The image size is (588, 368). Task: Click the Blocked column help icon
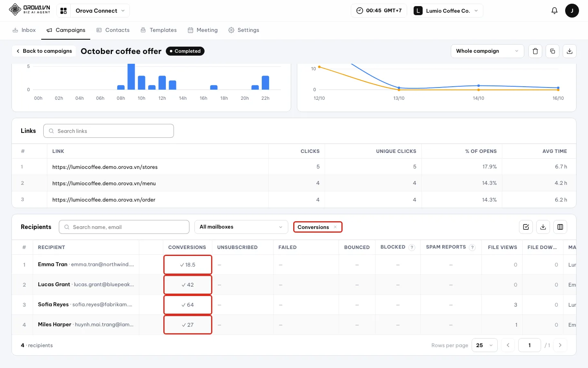click(412, 247)
